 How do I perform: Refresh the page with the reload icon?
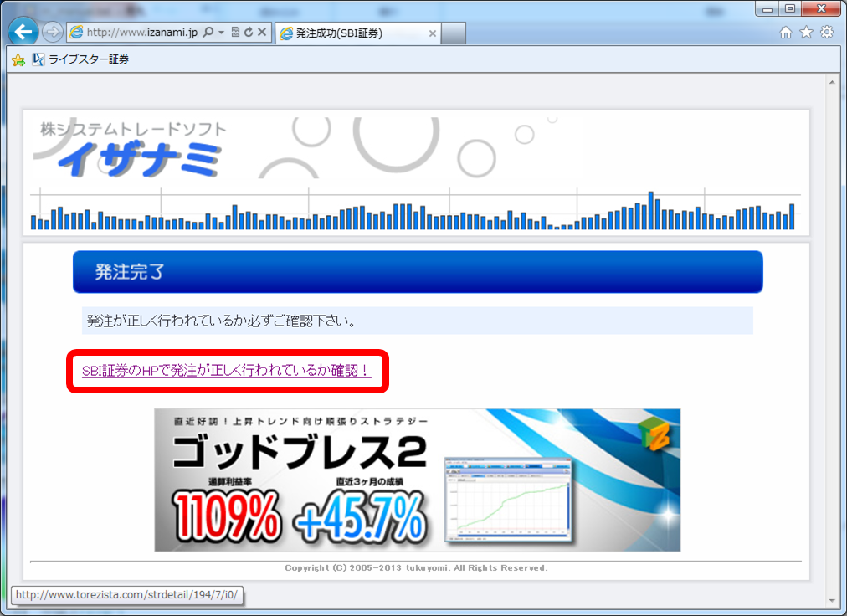click(x=249, y=33)
